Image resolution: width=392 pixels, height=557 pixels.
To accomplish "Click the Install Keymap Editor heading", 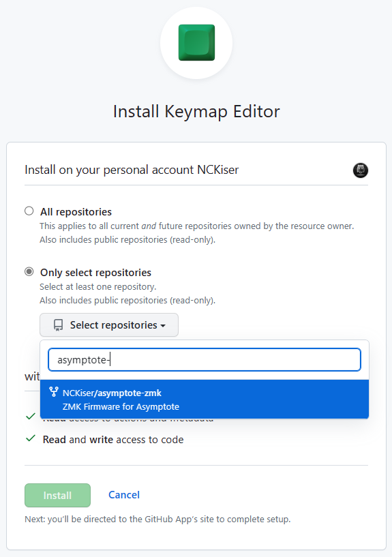I will pos(196,112).
